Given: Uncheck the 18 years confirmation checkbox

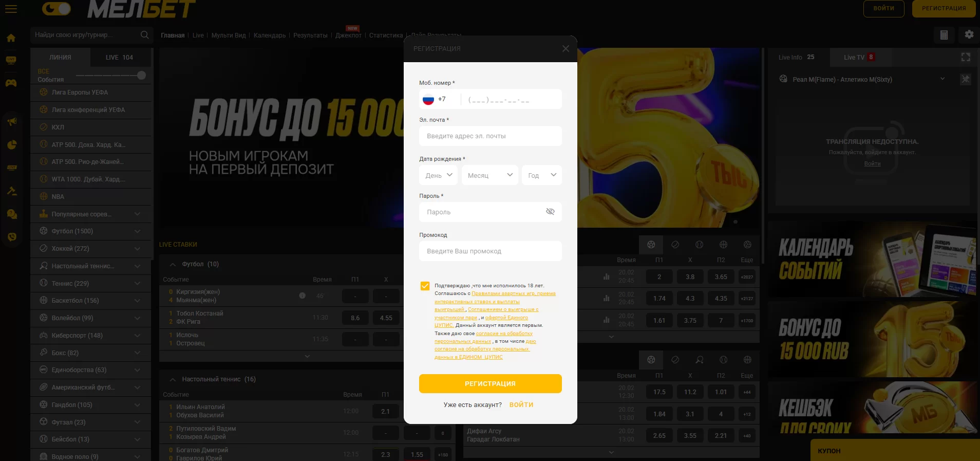Looking at the screenshot, I should coord(425,286).
